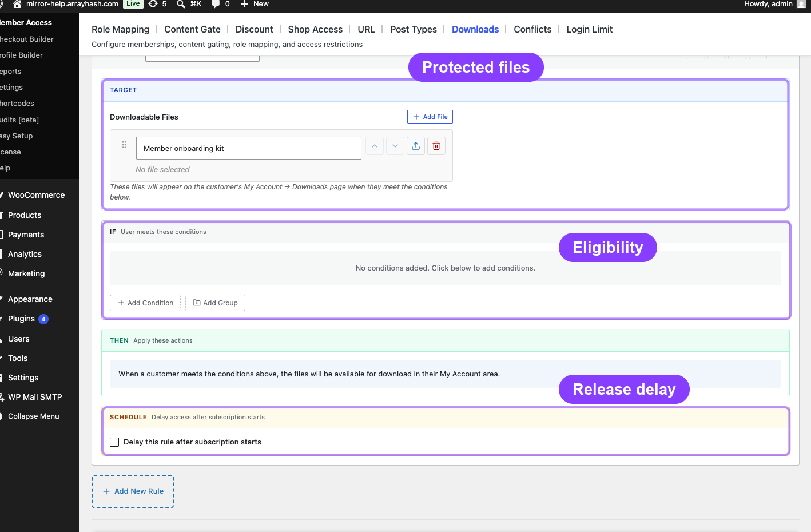This screenshot has width=811, height=532.
Task: Click Add Condition button
Action: tap(145, 303)
